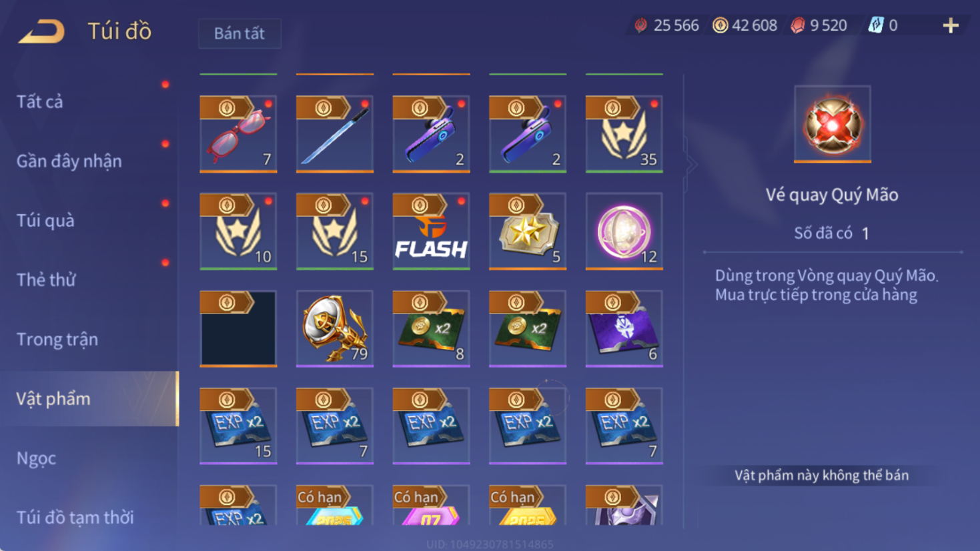Select the gold star ticket showing 5

(528, 231)
